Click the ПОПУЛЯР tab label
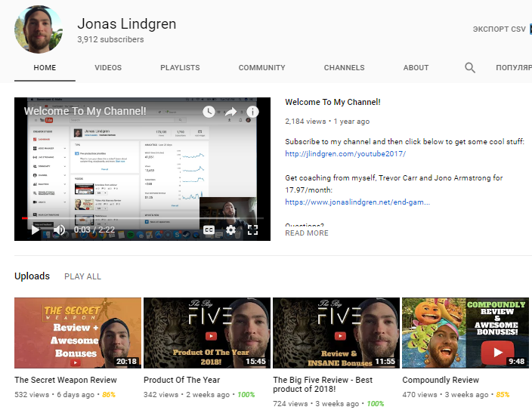 click(514, 67)
